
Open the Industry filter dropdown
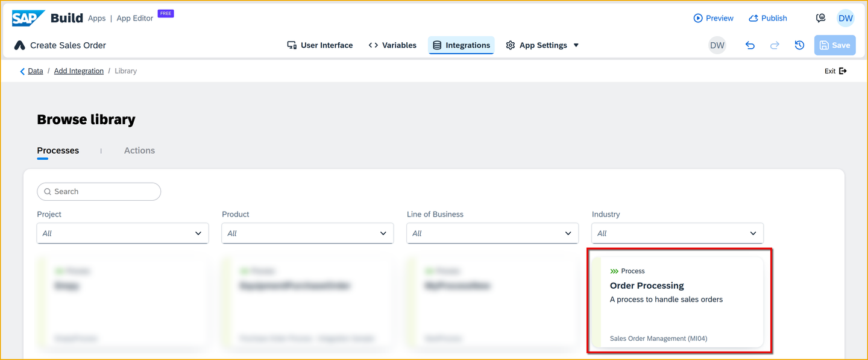click(678, 233)
